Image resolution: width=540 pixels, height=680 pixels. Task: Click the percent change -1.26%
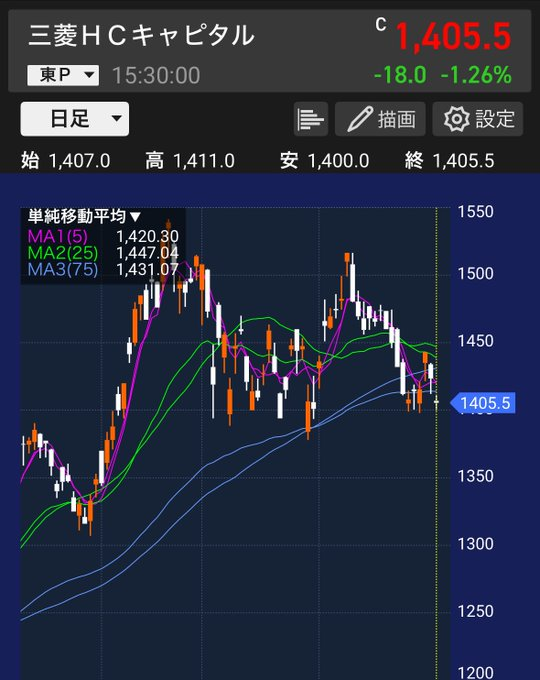point(476,75)
